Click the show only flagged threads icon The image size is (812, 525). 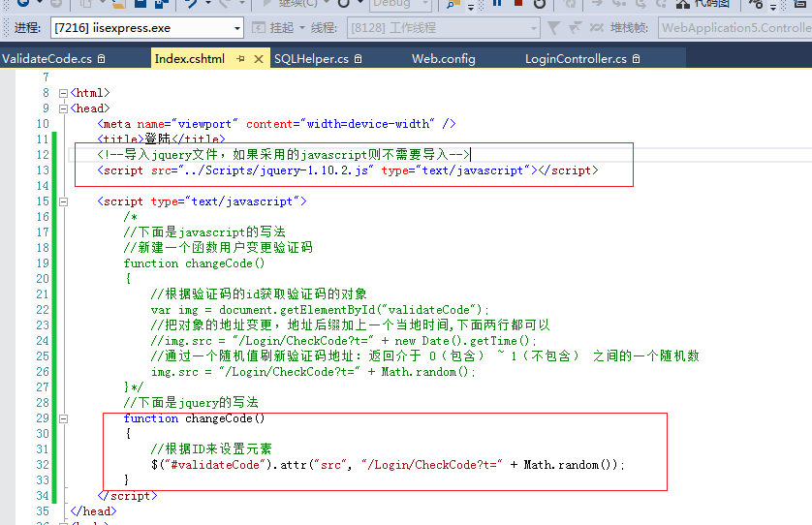575,28
